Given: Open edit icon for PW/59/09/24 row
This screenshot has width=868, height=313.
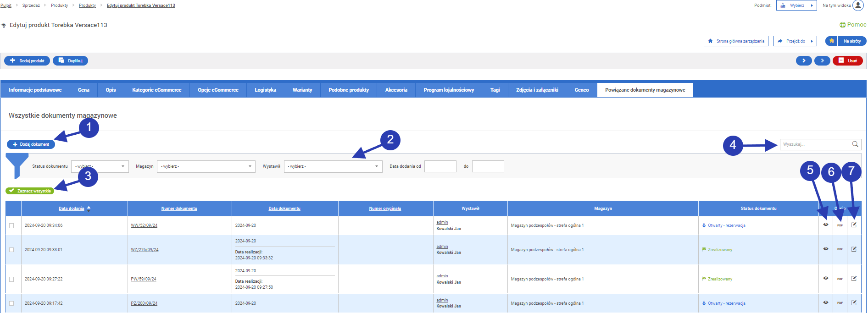Looking at the screenshot, I should click(x=854, y=279).
